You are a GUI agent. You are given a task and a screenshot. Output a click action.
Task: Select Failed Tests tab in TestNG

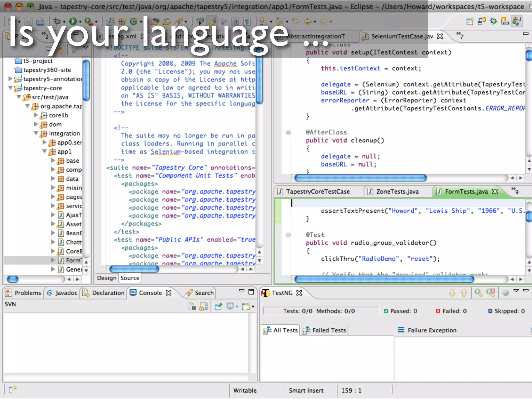point(324,330)
